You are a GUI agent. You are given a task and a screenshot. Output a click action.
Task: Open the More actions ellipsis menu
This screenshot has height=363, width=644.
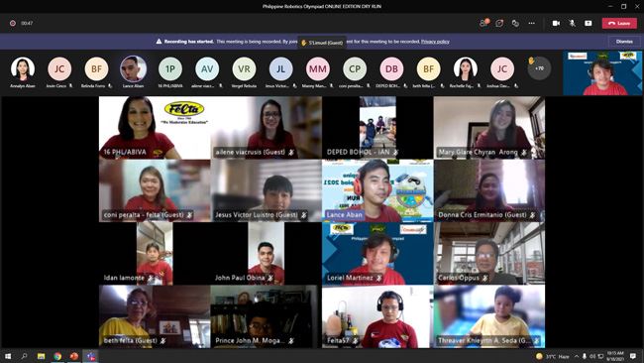click(x=531, y=23)
